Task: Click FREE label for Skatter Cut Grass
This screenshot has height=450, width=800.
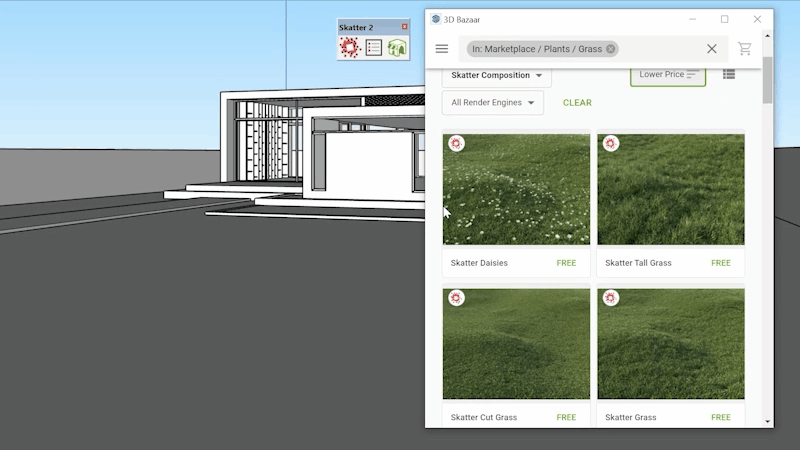Action: pos(566,417)
